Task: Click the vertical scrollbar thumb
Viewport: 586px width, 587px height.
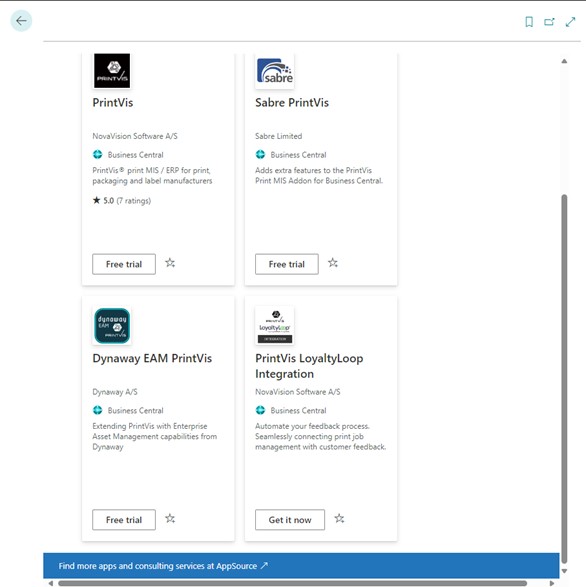Action: tap(564, 379)
